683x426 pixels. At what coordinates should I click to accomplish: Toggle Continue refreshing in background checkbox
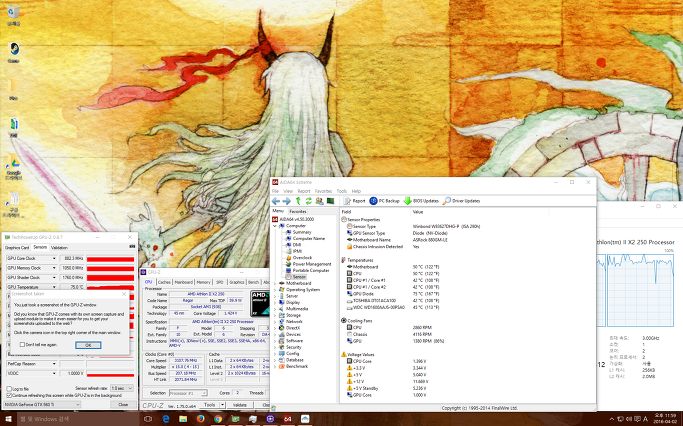point(9,396)
